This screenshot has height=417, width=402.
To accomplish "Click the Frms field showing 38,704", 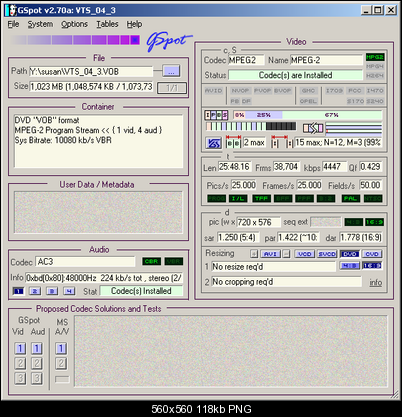I will point(286,167).
